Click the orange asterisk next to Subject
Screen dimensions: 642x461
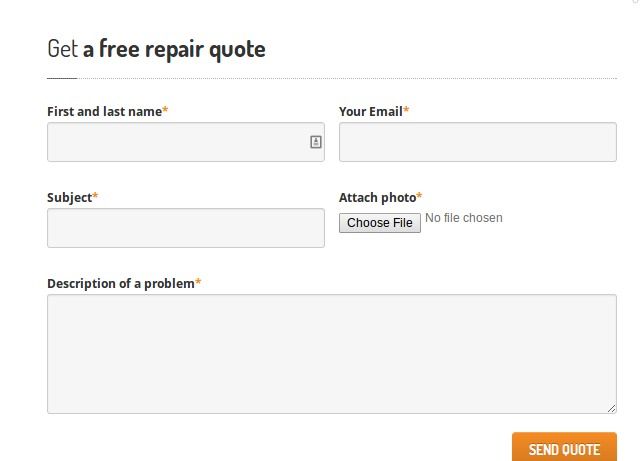point(95,196)
